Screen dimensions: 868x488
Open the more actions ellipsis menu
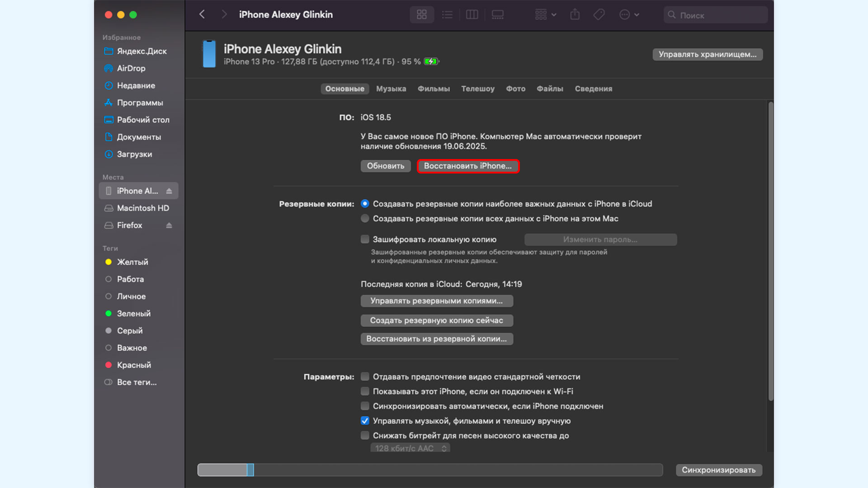[x=629, y=14]
